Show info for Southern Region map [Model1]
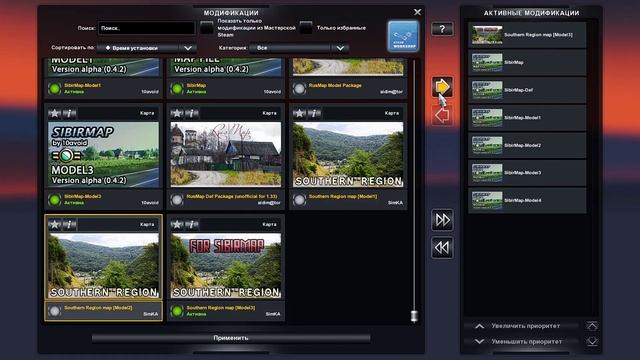This screenshot has width=640, height=360. point(314,113)
